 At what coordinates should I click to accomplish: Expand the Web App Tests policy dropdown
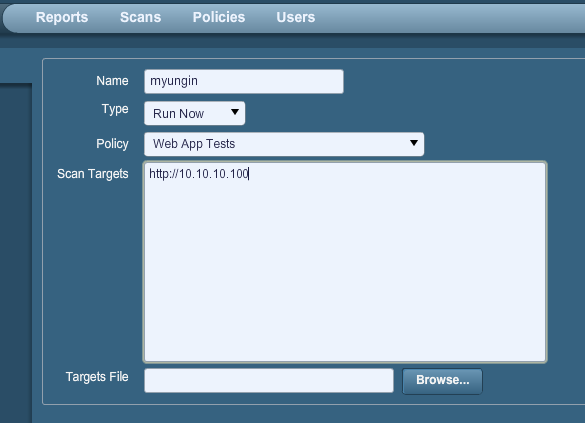click(284, 144)
